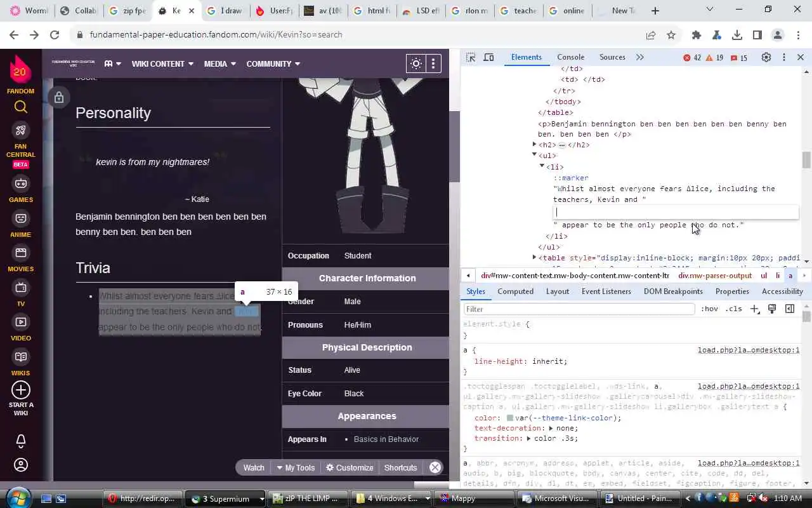Open first load.php stylesheet source link
Image resolution: width=812 pixels, height=508 pixels.
(749, 350)
